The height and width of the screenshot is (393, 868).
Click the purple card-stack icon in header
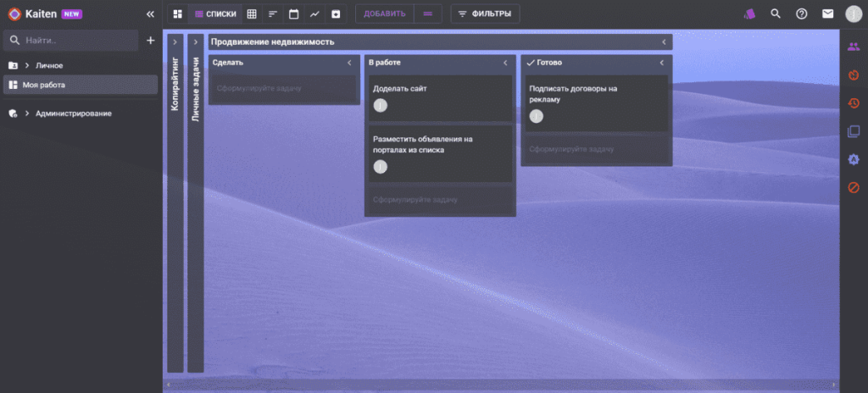pos(749,14)
